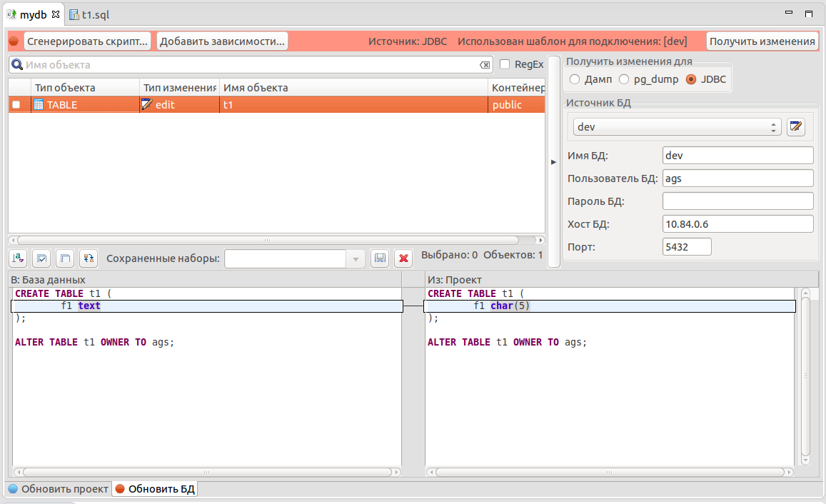826x504 pixels.
Task: Click the first selection toolbar icon under the table
Action: [x=18, y=258]
